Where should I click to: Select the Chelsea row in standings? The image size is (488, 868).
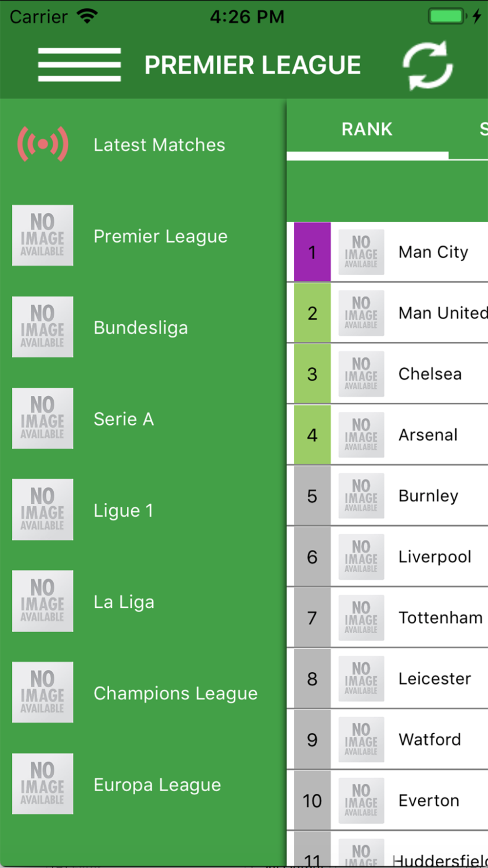pyautogui.click(x=387, y=374)
